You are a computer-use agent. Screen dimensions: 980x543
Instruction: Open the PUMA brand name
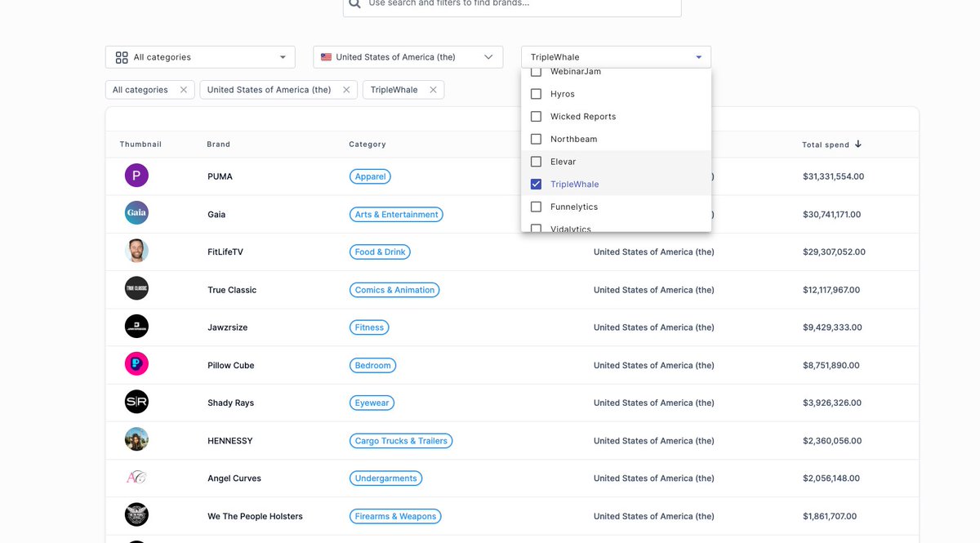[220, 176]
